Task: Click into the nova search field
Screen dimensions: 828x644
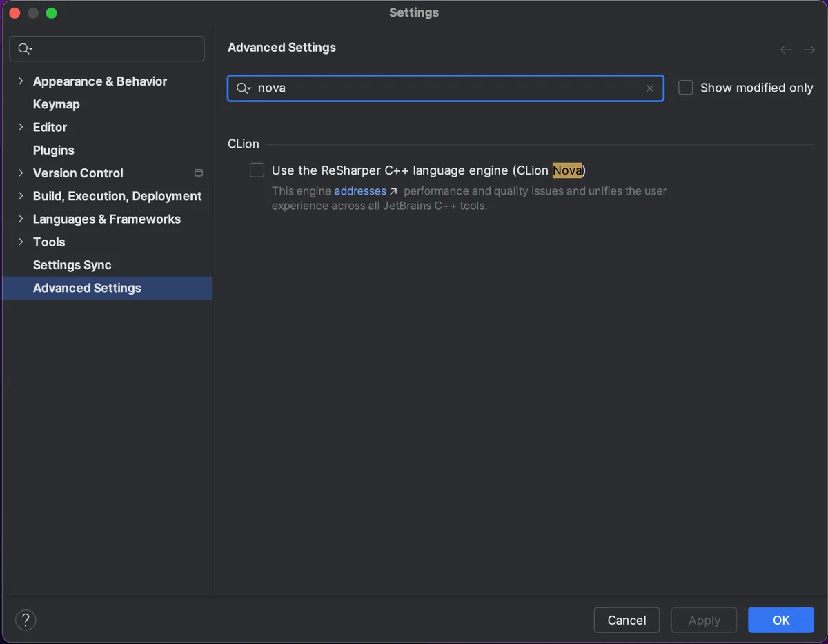Action: 446,88
